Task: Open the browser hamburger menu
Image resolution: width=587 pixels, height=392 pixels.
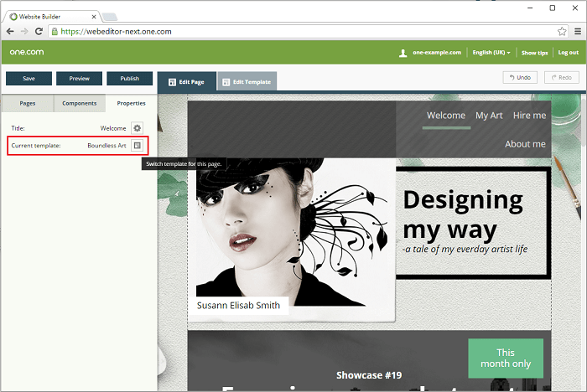Action: tap(577, 31)
